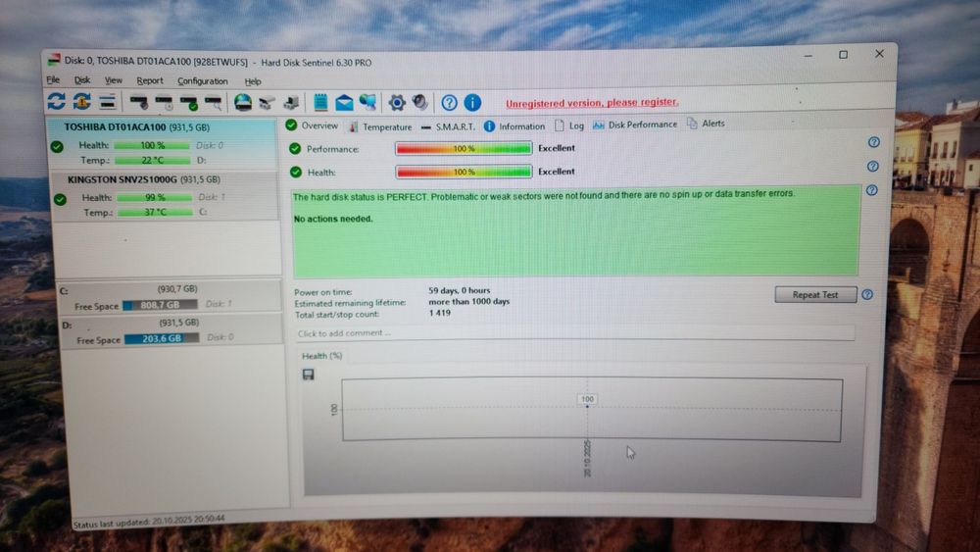Select the KINGSTON SNV2S1000G disk entry
Screen dimensions: 980x552
[165, 196]
